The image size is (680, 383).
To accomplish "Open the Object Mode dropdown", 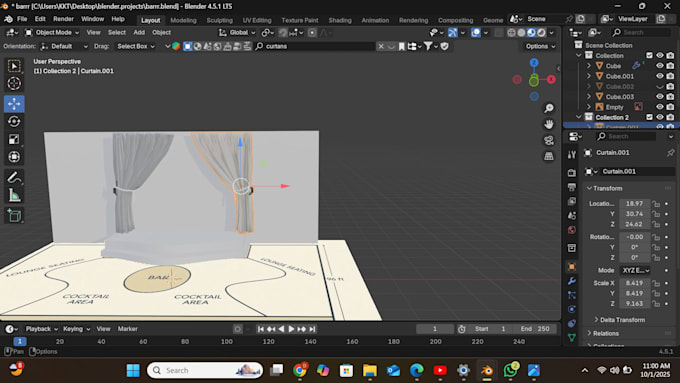I will [x=52, y=33].
